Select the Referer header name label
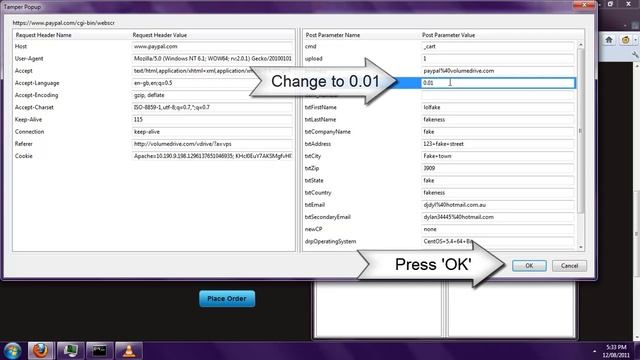The height and width of the screenshot is (360, 640). (24, 144)
